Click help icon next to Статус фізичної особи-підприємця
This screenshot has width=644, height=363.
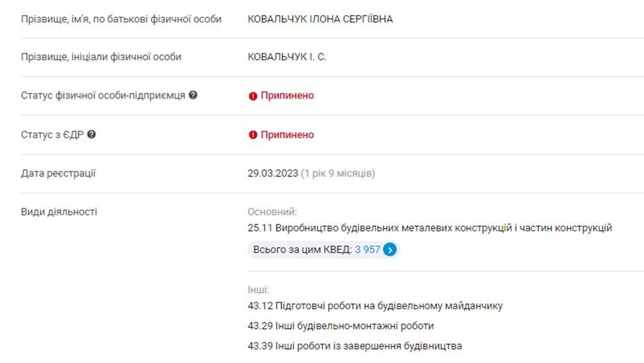click(193, 95)
